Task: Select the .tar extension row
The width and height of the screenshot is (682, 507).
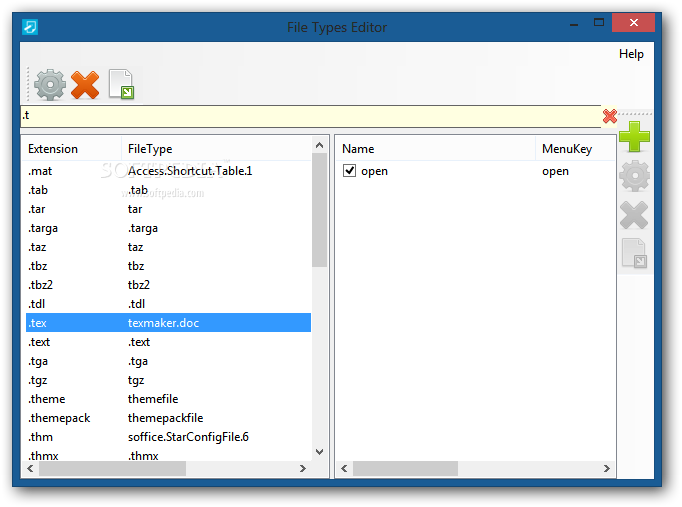Action: [x=168, y=209]
